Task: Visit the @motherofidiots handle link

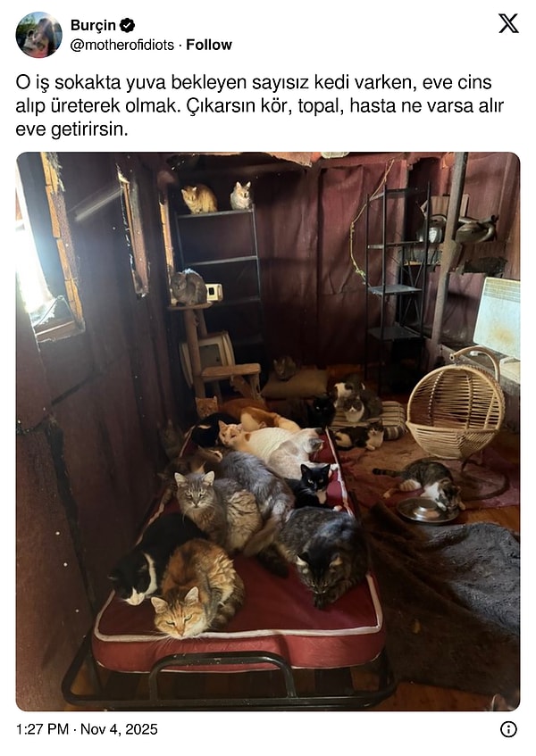Action: [122, 45]
